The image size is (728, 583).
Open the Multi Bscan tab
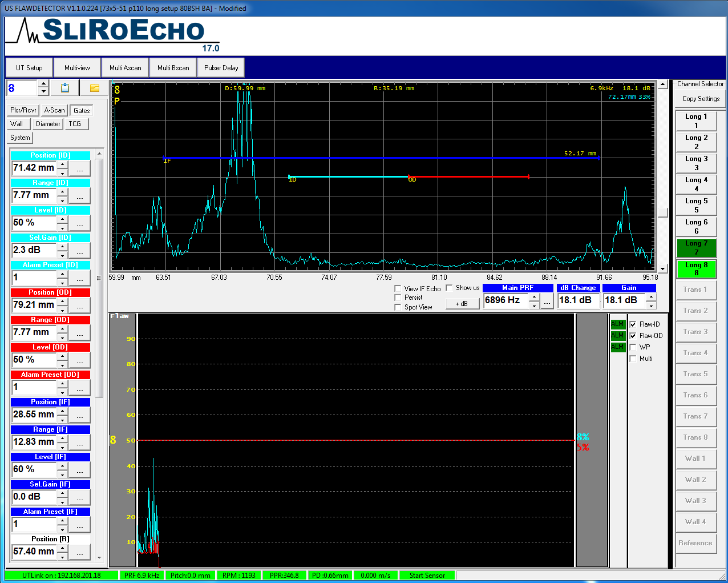pos(173,67)
